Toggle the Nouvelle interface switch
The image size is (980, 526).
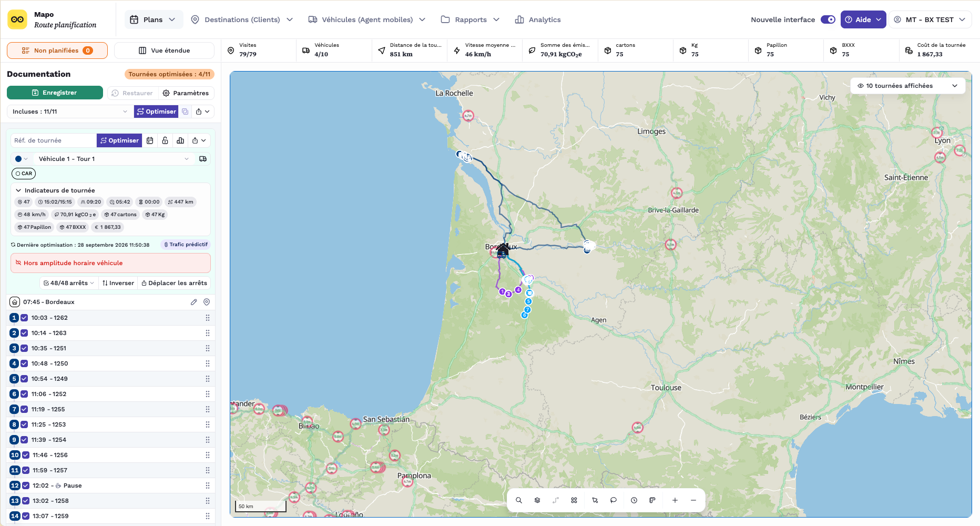point(828,19)
